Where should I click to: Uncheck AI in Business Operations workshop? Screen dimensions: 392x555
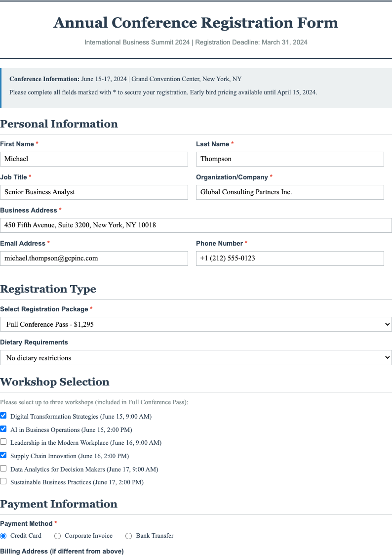point(3,428)
